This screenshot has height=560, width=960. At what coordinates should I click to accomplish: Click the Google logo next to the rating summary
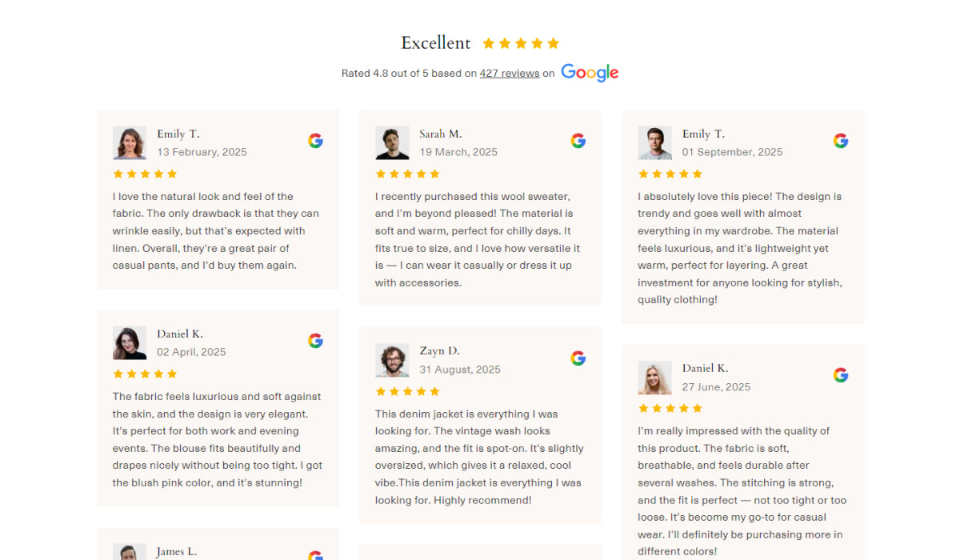[x=590, y=73]
